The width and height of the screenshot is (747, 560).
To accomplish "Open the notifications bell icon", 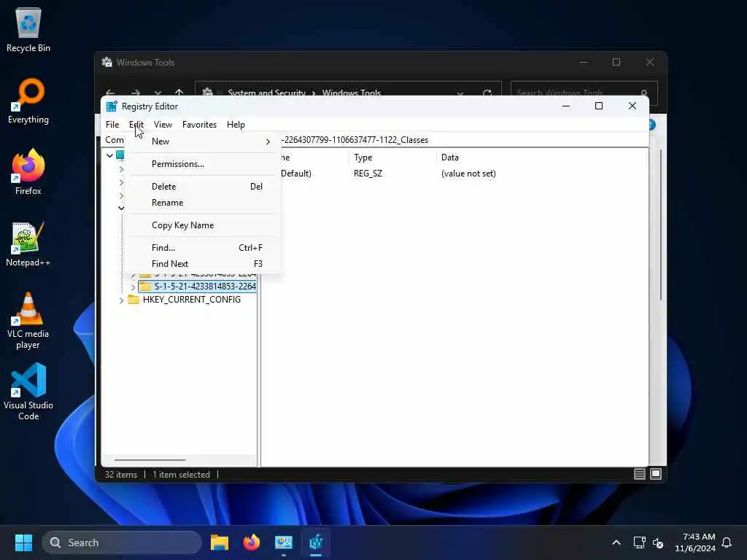I will coord(727,542).
